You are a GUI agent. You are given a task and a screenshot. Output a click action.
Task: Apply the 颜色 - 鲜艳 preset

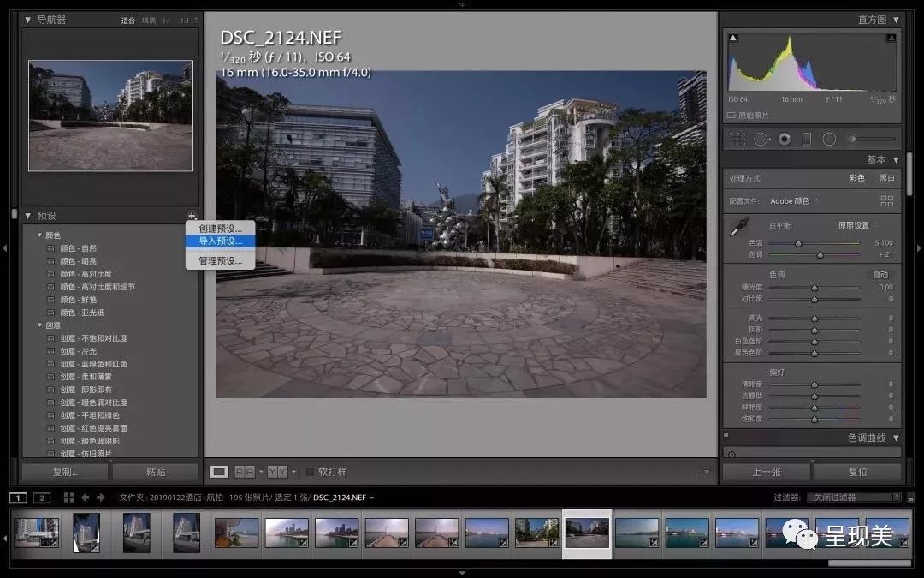[79, 300]
